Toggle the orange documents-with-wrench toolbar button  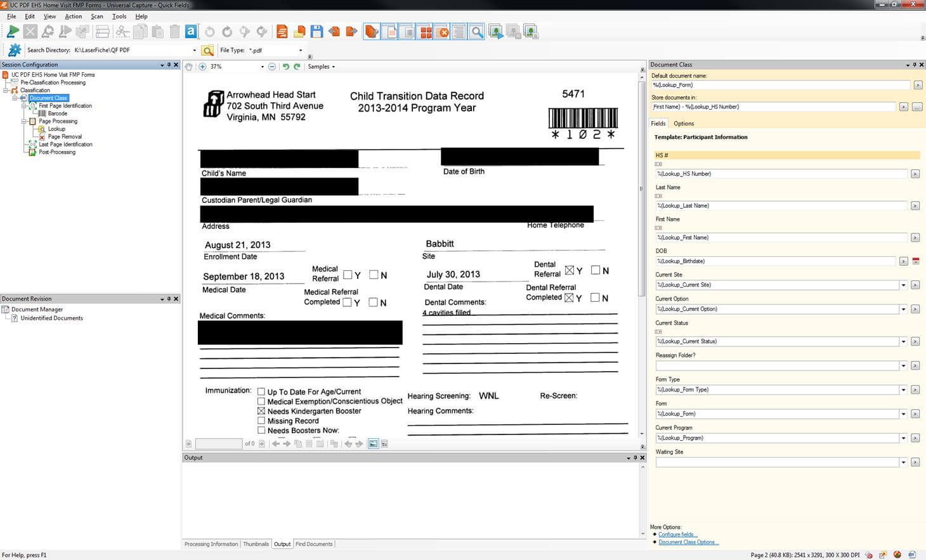(x=372, y=31)
